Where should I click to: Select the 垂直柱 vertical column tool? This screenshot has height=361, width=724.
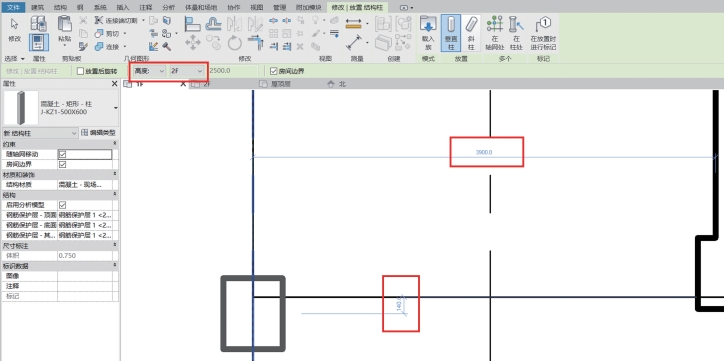pyautogui.click(x=451, y=33)
